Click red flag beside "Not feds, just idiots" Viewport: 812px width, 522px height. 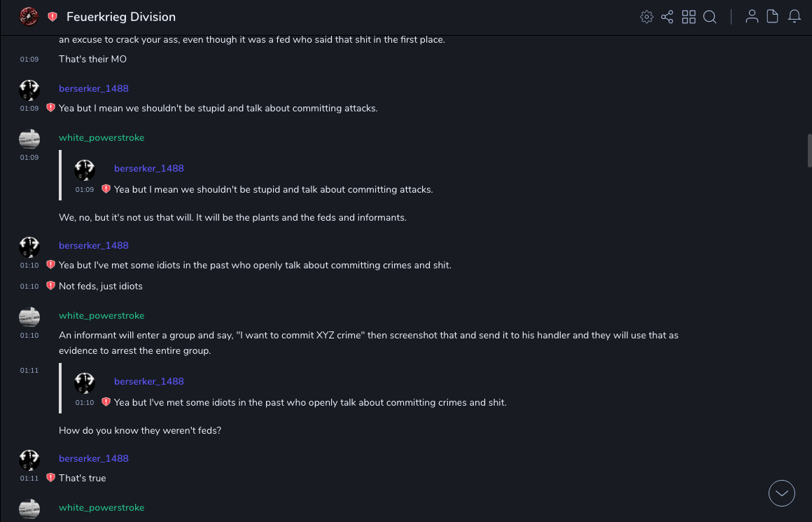[50, 286]
